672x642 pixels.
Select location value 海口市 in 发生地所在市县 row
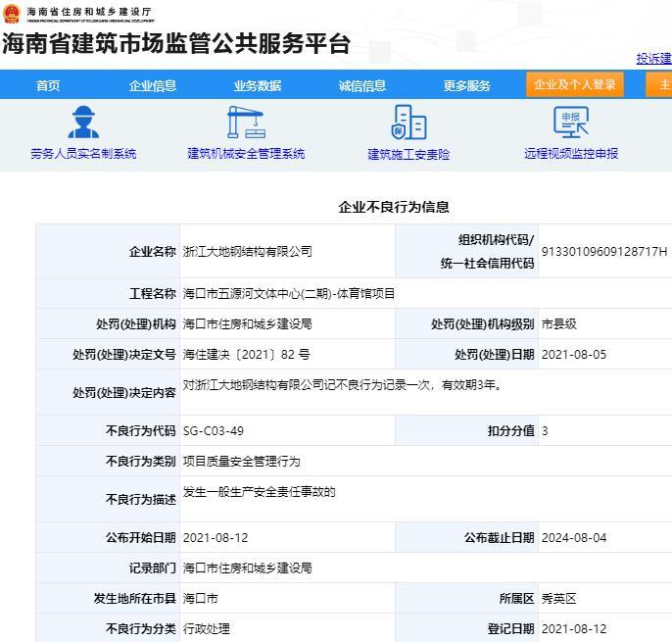click(x=200, y=598)
